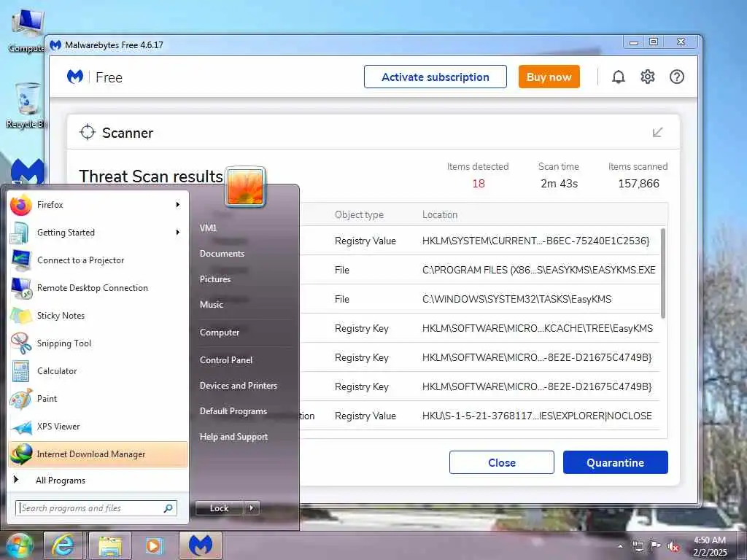Select Malwarebytes taskbar button
747x560 pixels.
click(x=200, y=545)
